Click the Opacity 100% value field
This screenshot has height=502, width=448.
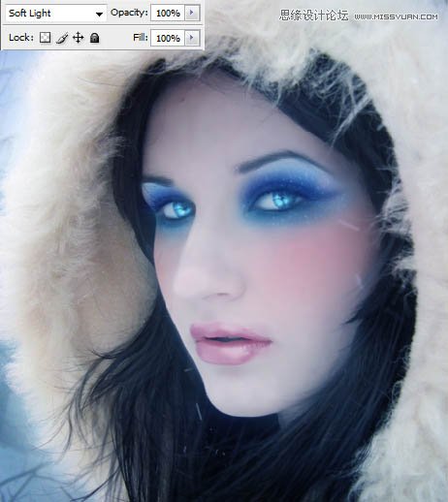pyautogui.click(x=168, y=13)
